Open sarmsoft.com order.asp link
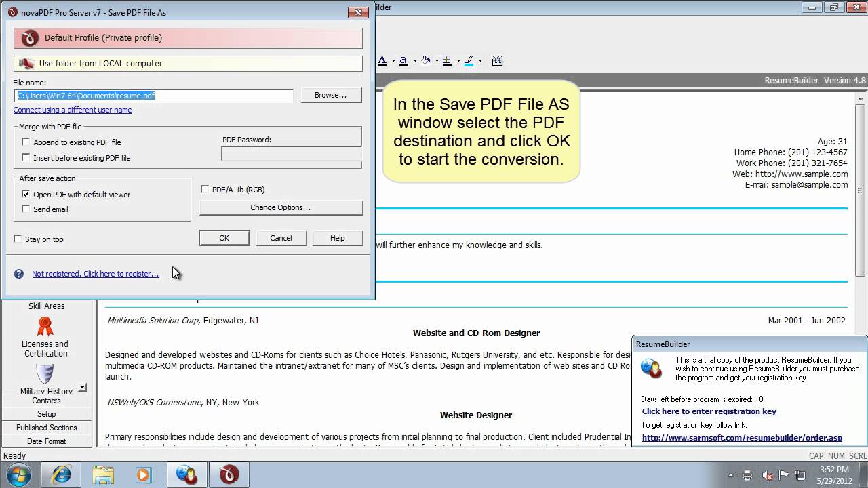The height and width of the screenshot is (488, 868). 742,438
